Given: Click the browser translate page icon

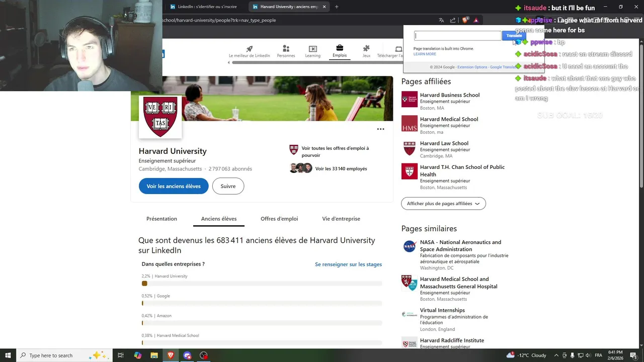Looking at the screenshot, I should (441, 20).
